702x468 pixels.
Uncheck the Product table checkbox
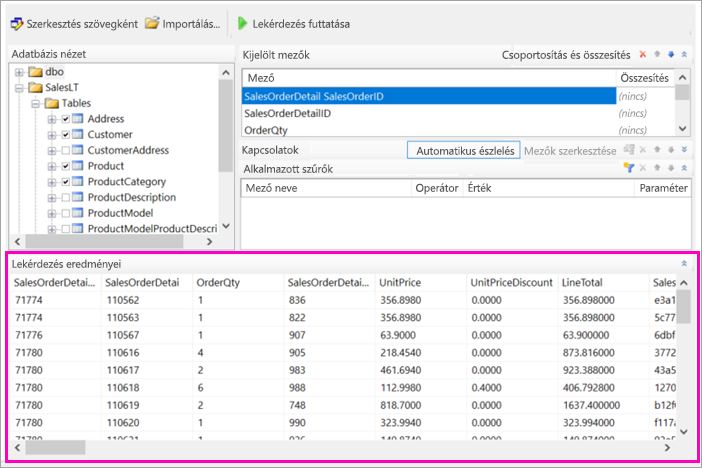click(66, 166)
